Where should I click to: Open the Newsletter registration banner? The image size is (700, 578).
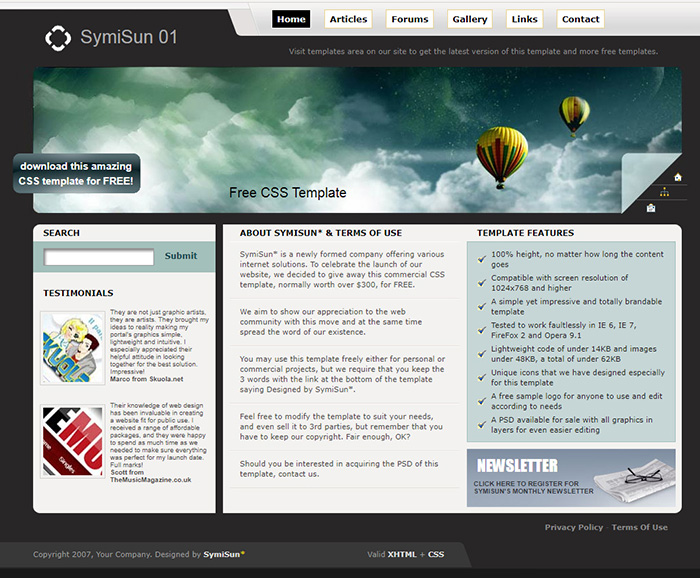[571, 478]
